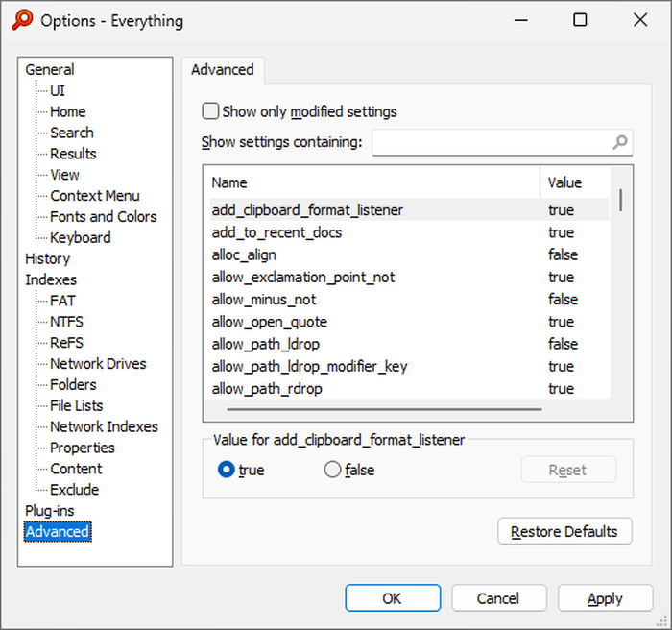Image resolution: width=672 pixels, height=630 pixels.
Task: Open Plug-ins settings page
Action: tap(49, 511)
